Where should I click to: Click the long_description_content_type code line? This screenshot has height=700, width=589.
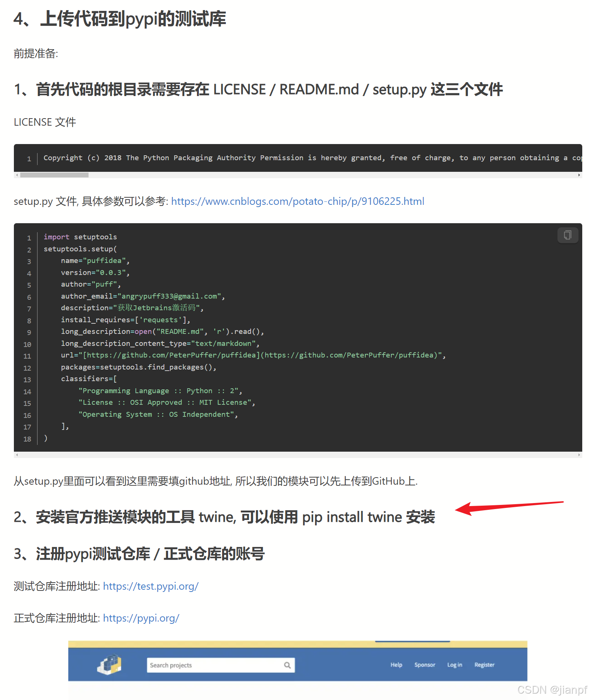coord(160,344)
